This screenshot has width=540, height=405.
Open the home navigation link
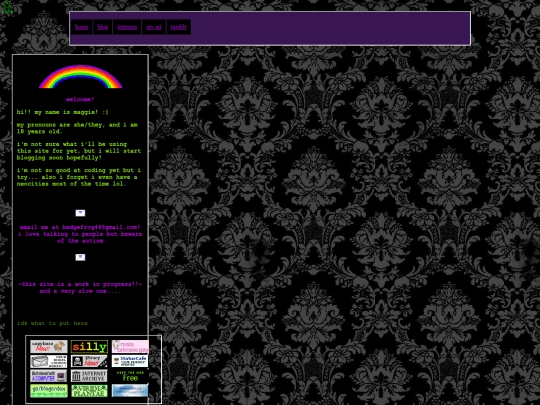(82, 27)
